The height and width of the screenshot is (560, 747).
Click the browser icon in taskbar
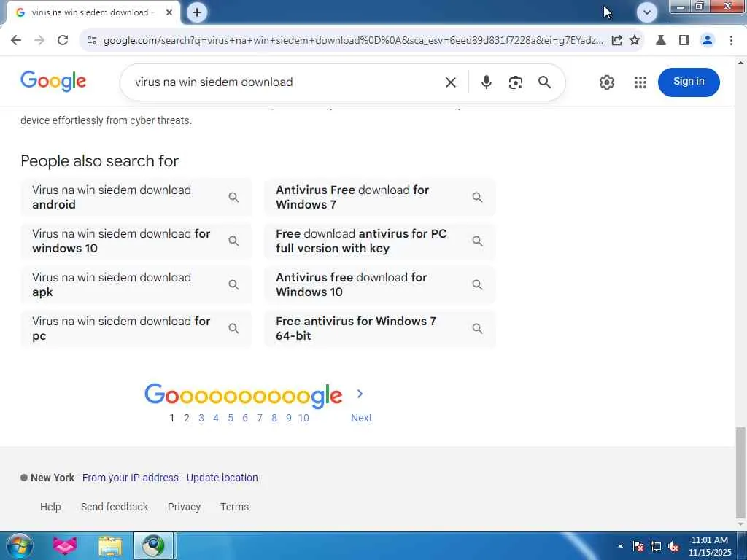(155, 545)
